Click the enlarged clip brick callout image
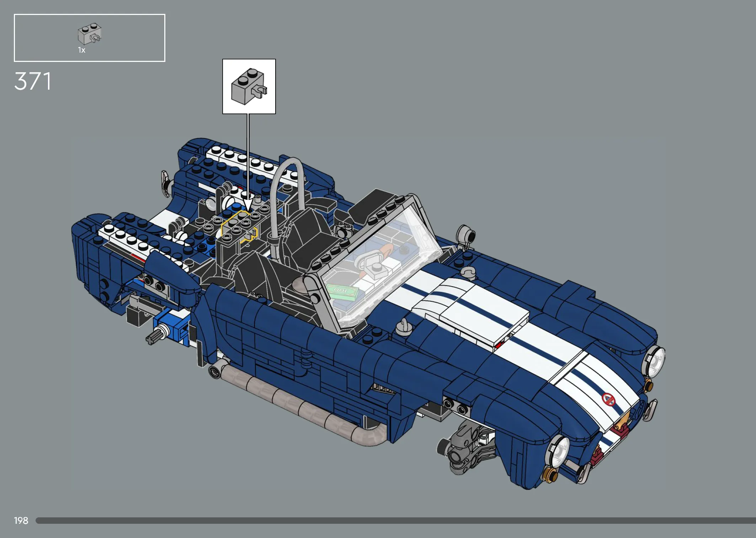 point(249,86)
